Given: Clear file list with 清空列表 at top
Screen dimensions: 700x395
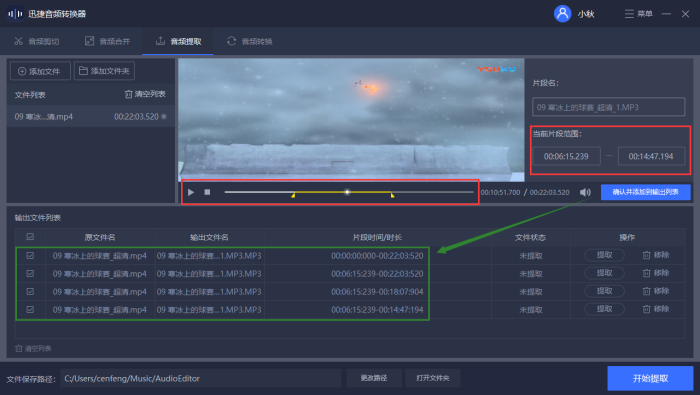Looking at the screenshot, I should tap(145, 94).
